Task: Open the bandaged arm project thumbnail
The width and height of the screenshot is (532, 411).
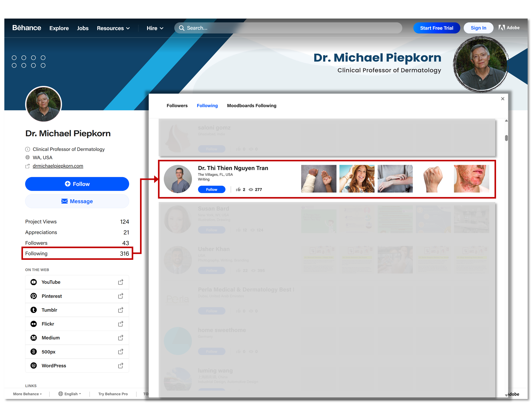Action: [x=319, y=179]
